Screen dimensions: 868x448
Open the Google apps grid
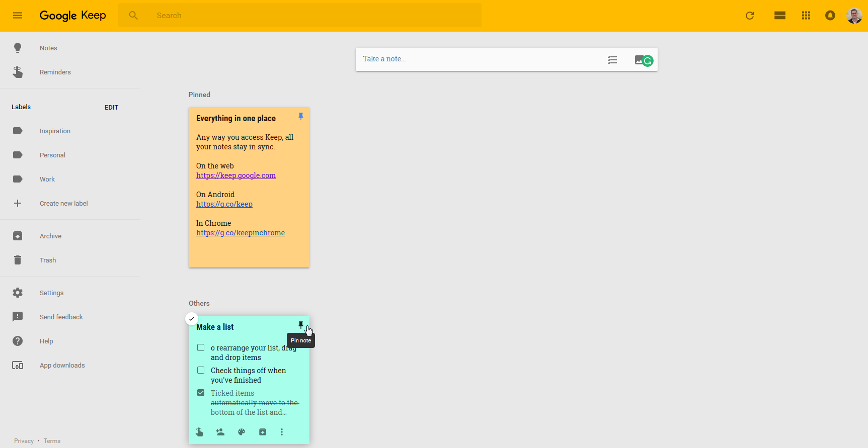806,16
